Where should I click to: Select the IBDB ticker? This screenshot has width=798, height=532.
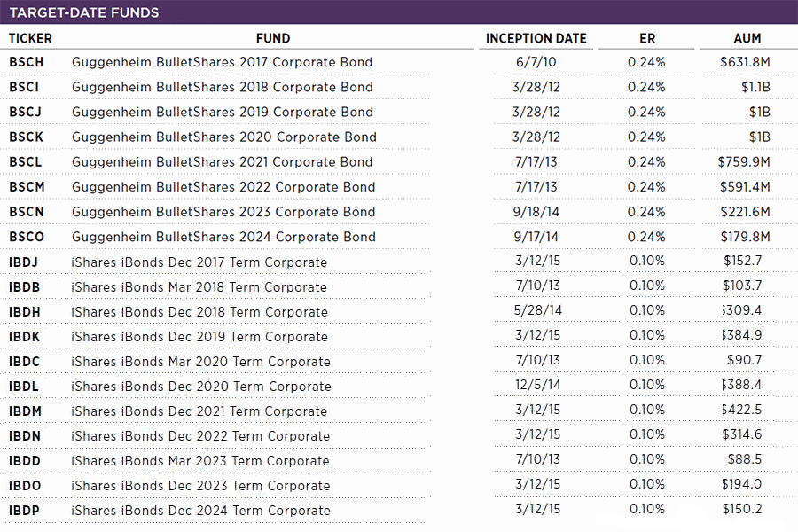tap(25, 287)
